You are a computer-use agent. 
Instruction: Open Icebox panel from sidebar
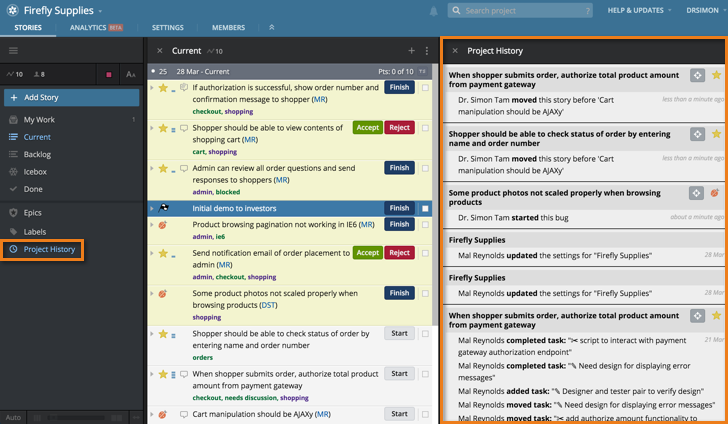[35, 172]
